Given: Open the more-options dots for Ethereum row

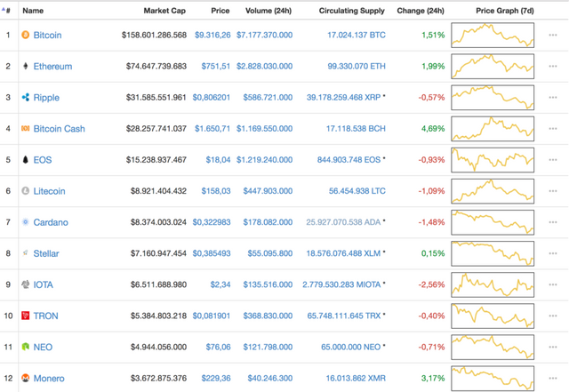Looking at the screenshot, I should (553, 66).
